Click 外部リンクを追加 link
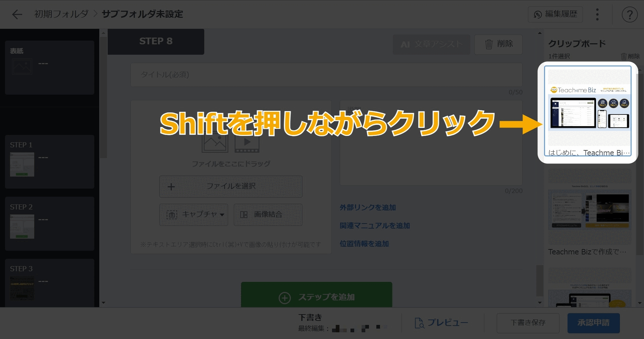This screenshot has height=339, width=644. 368,207
